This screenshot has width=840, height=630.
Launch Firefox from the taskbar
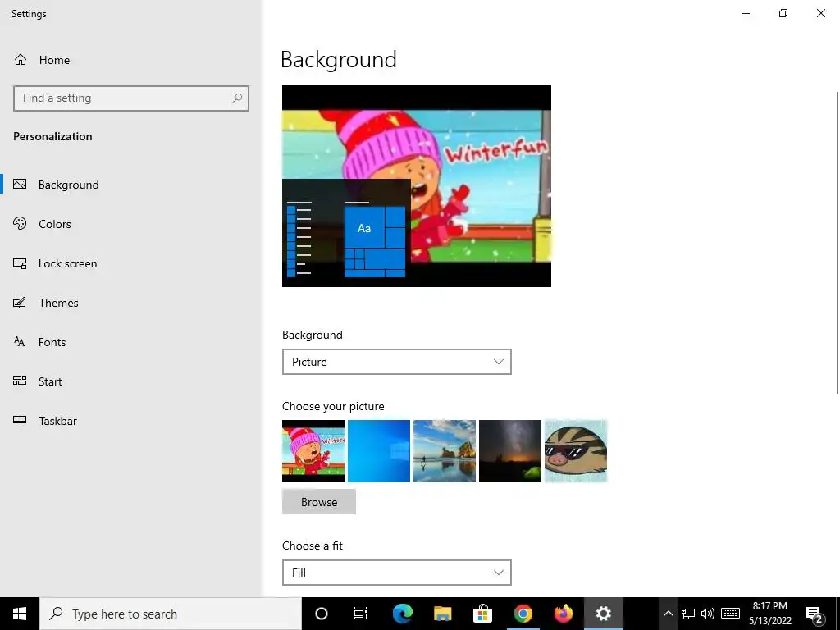tap(563, 614)
